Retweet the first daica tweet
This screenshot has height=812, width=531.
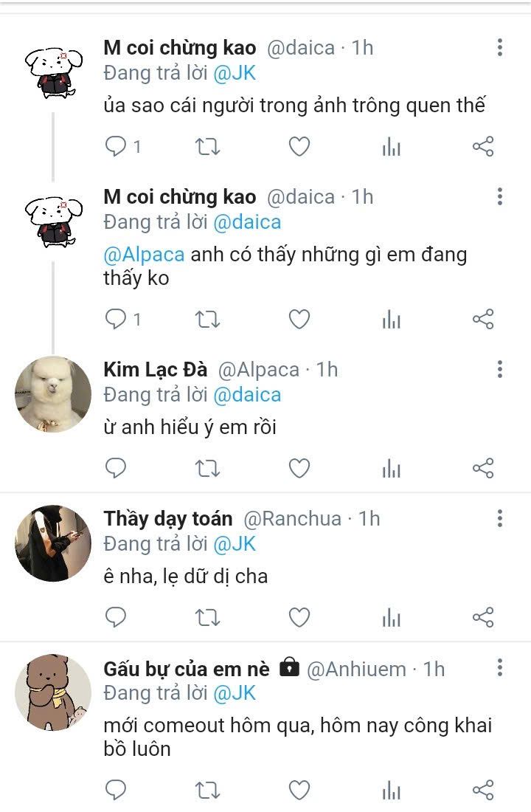click(207, 147)
